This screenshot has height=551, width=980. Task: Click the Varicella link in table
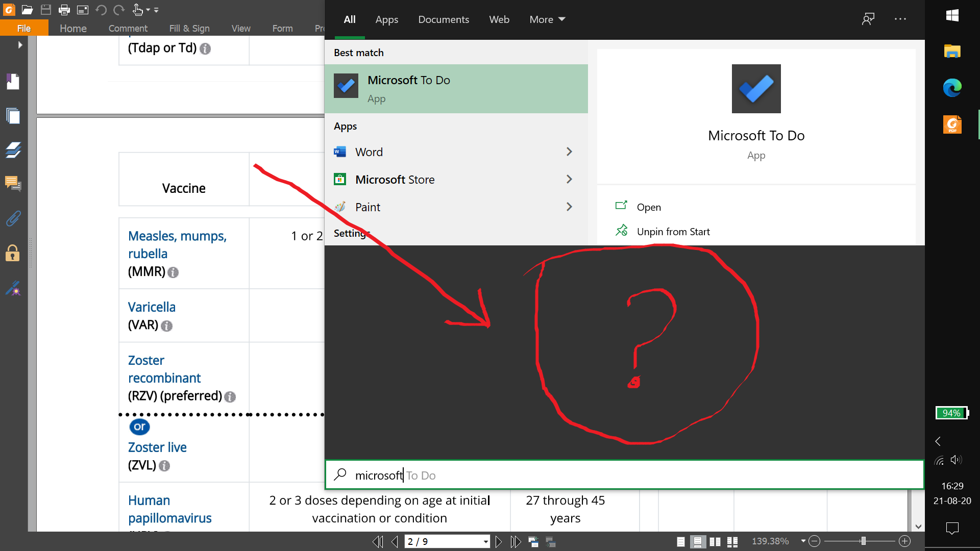coord(152,307)
